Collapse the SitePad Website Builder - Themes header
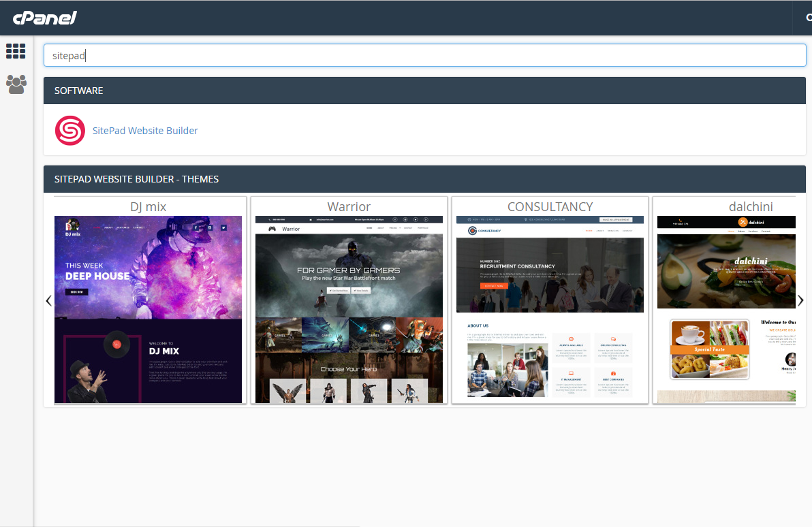Image resolution: width=812 pixels, height=527 pixels. pyautogui.click(x=424, y=179)
